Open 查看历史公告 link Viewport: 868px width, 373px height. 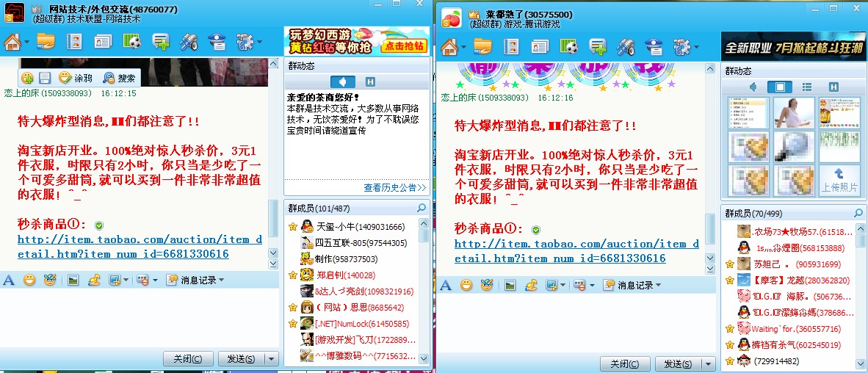click(394, 188)
